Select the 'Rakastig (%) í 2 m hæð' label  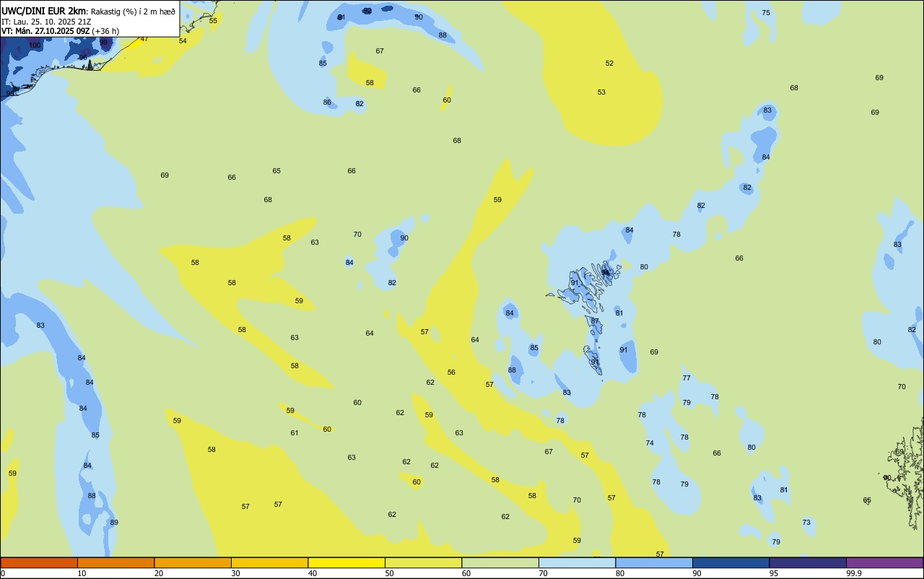pos(133,12)
